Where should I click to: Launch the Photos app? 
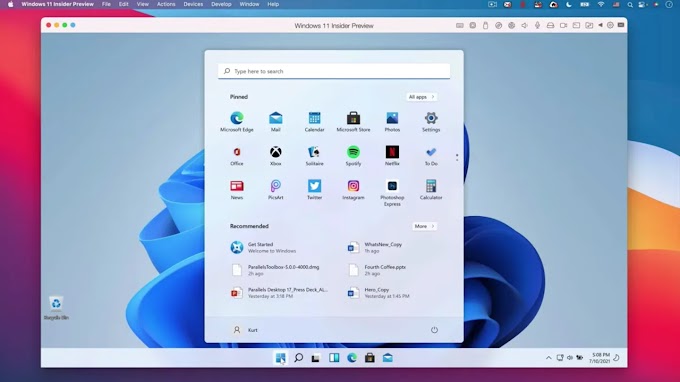pos(392,121)
